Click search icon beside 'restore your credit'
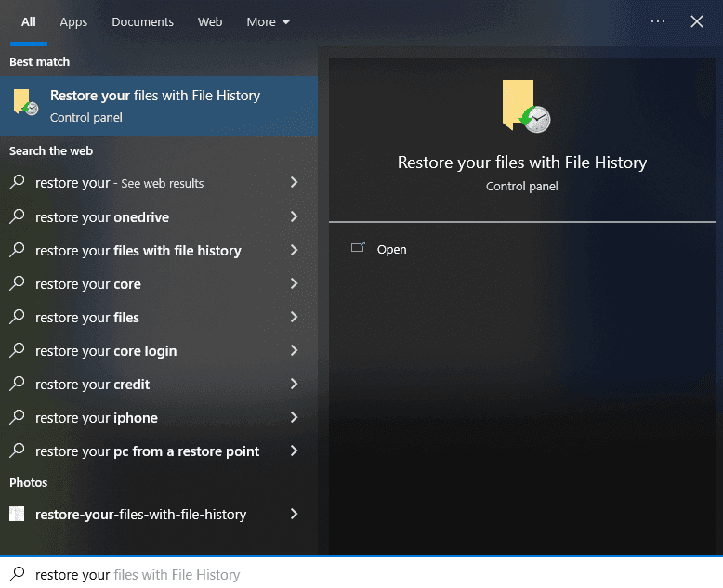Image resolution: width=723 pixels, height=588 pixels. pos(17,384)
